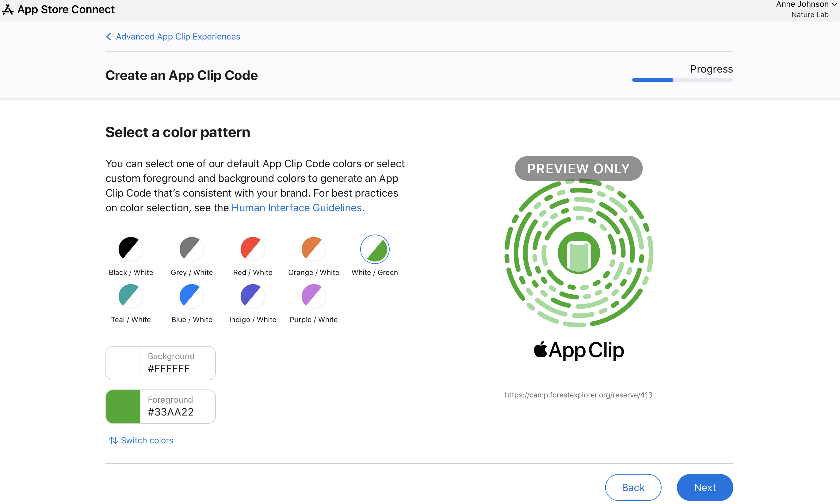Select Grey / White color pattern
840x504 pixels.
191,248
